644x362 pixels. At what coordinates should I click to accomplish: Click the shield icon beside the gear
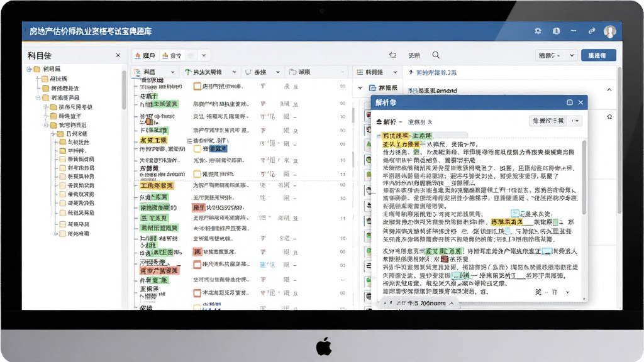point(556,31)
